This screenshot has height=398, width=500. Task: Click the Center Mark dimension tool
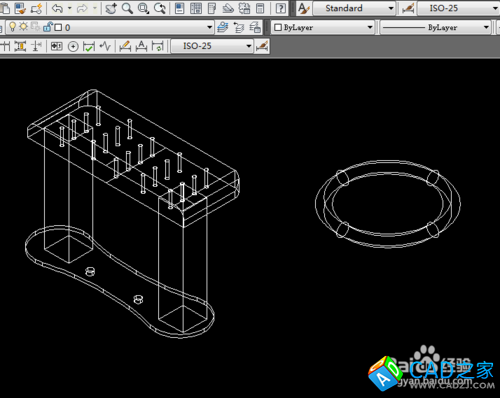click(73, 46)
